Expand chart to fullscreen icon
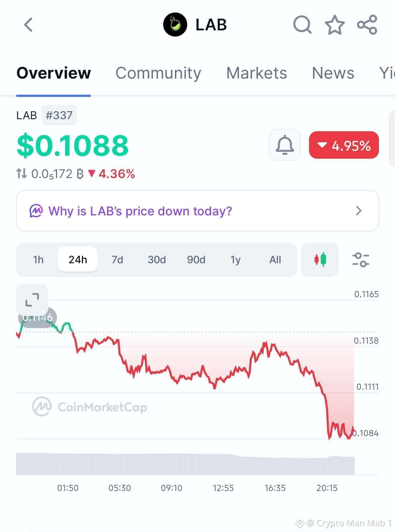Screen dimensions: 395x532 click(32, 300)
